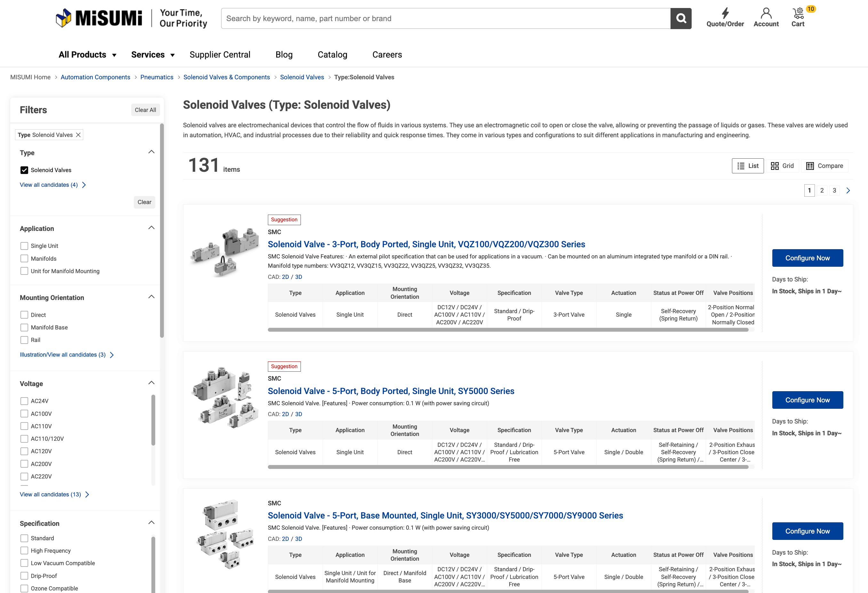Go to next results page arrow
The image size is (868, 593).
tap(848, 190)
